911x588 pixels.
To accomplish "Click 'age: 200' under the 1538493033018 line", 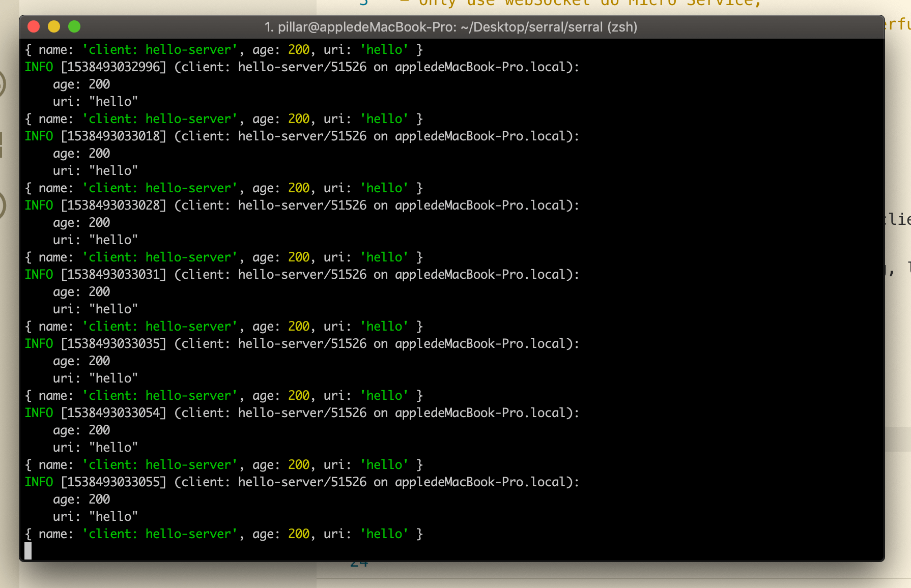I will (x=81, y=154).
